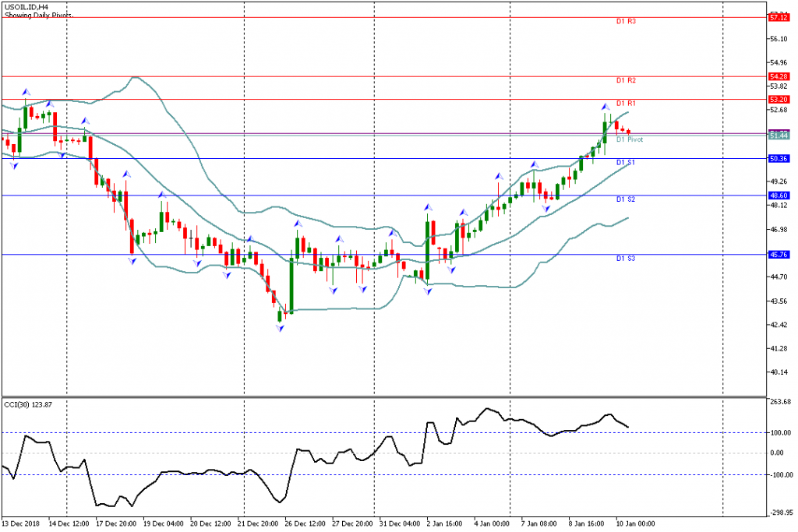Image resolution: width=798 pixels, height=532 pixels.
Task: Click the down fractal arrow under the 2 Jan low
Action: point(428,291)
